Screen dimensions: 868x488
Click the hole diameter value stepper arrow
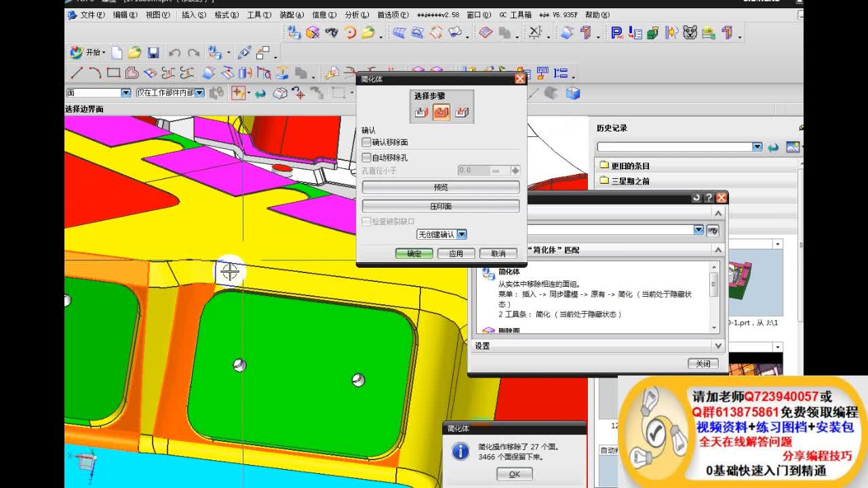(516, 171)
